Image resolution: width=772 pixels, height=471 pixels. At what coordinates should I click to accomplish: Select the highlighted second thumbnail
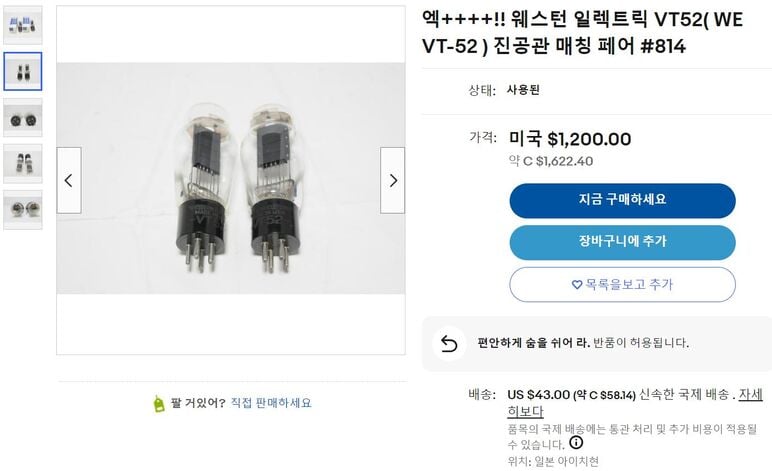point(23,71)
